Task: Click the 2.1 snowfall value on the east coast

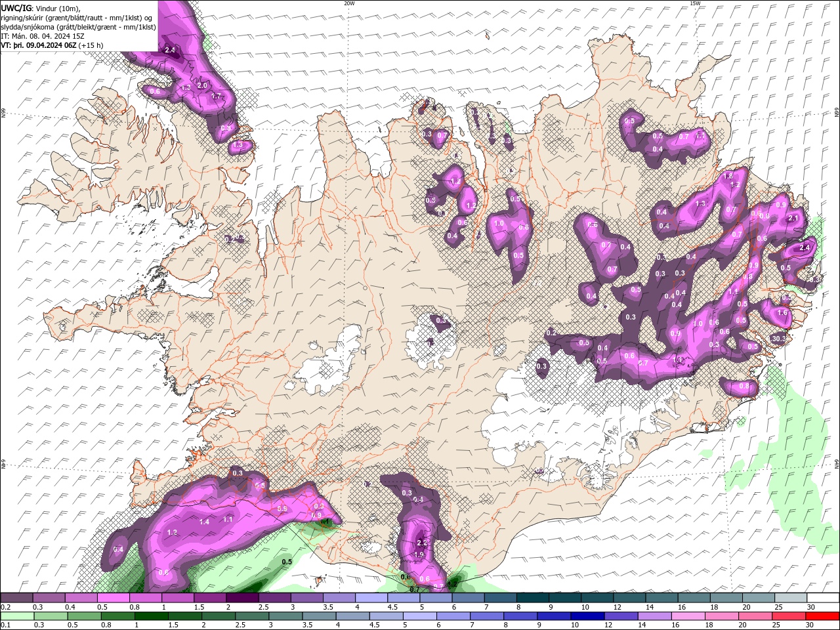Action: 792,219
